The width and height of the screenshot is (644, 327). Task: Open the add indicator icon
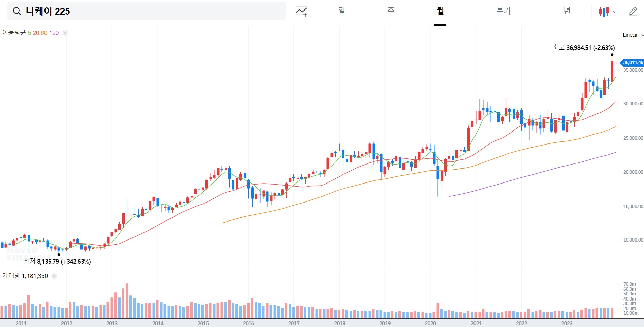(x=301, y=11)
